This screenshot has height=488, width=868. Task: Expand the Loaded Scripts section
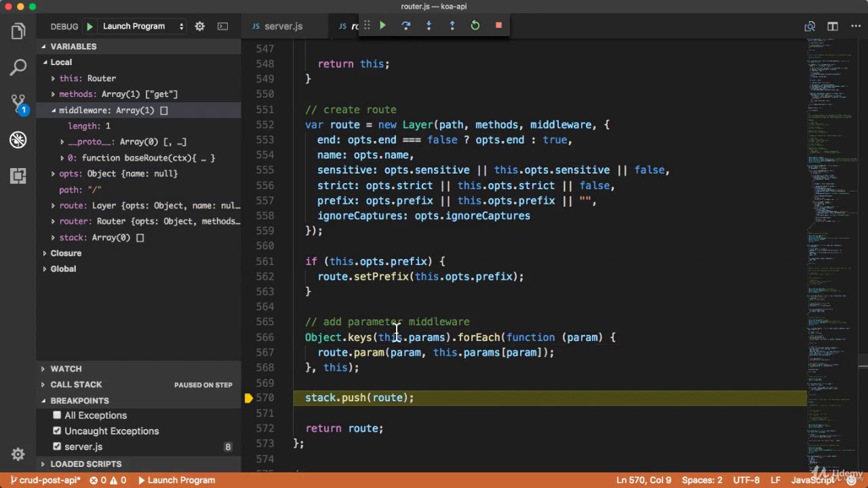click(139, 464)
